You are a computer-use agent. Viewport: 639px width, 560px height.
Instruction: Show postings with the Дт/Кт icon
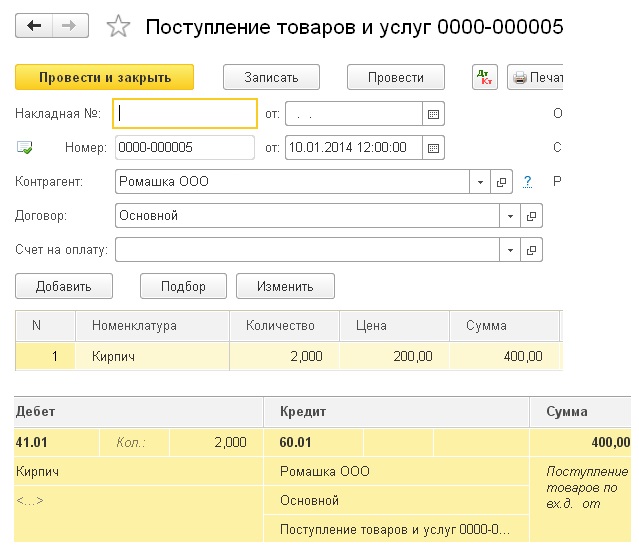pos(485,77)
